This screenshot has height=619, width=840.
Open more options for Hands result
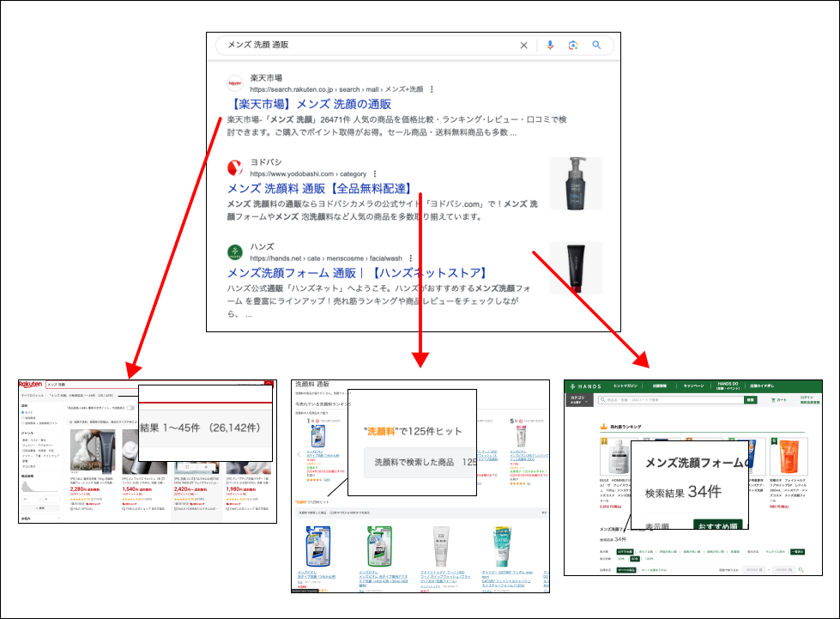pyautogui.click(x=410, y=258)
